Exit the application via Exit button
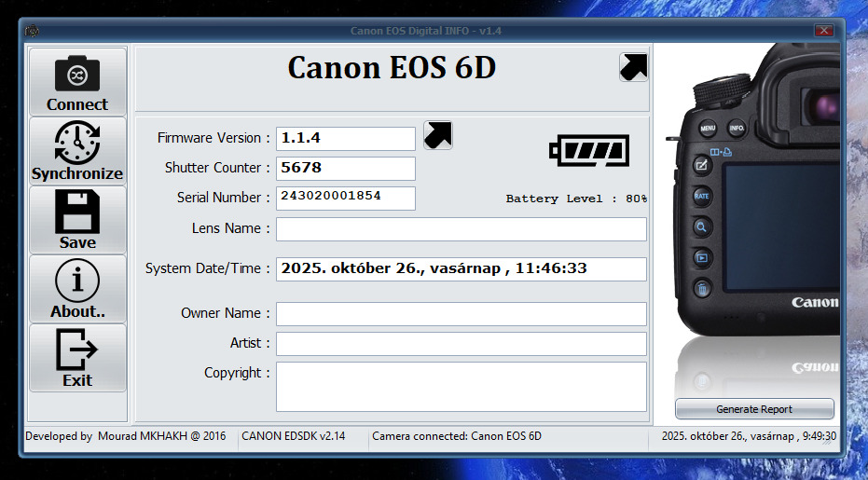 77,358
